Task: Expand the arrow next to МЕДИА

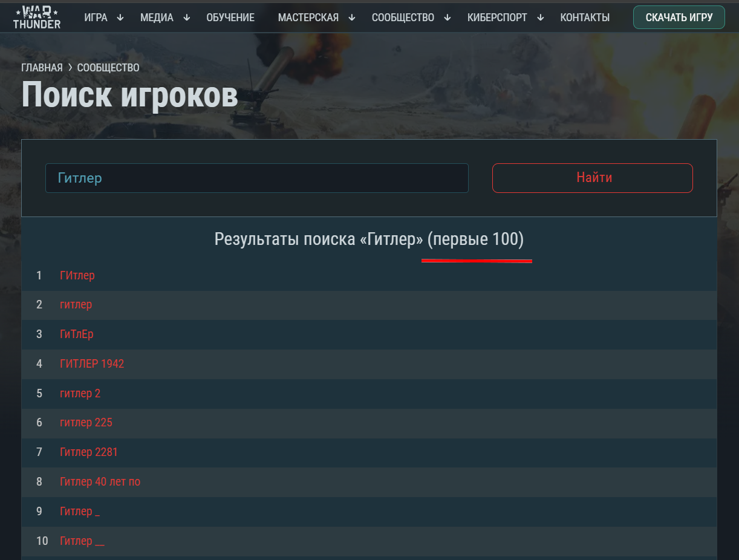Action: coord(186,18)
